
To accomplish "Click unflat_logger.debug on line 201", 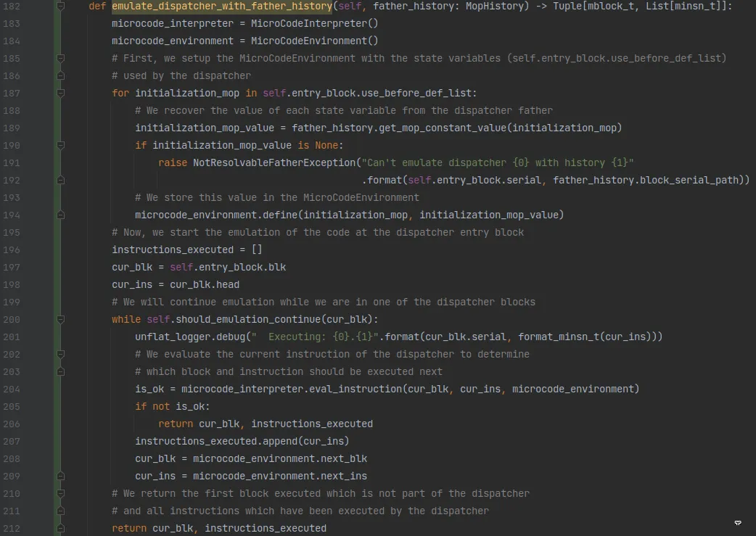I will tap(190, 337).
